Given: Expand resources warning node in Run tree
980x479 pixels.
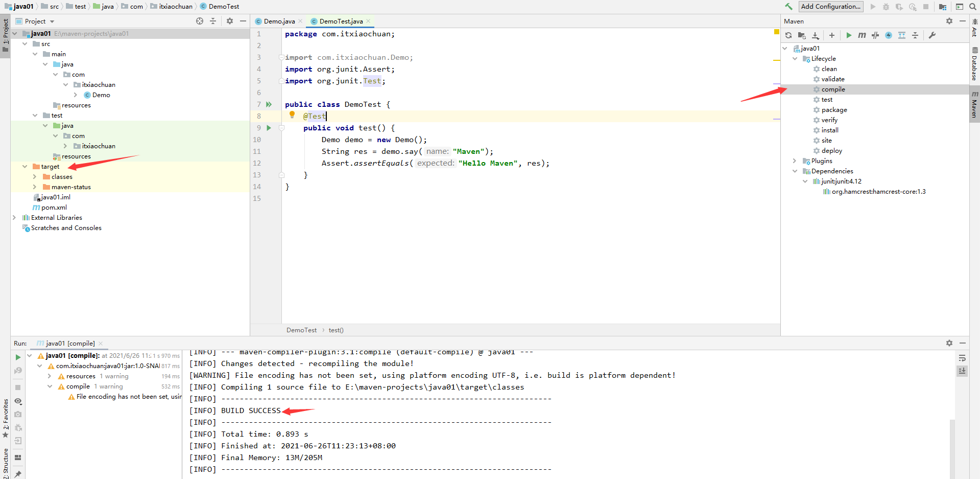Looking at the screenshot, I should pos(50,376).
